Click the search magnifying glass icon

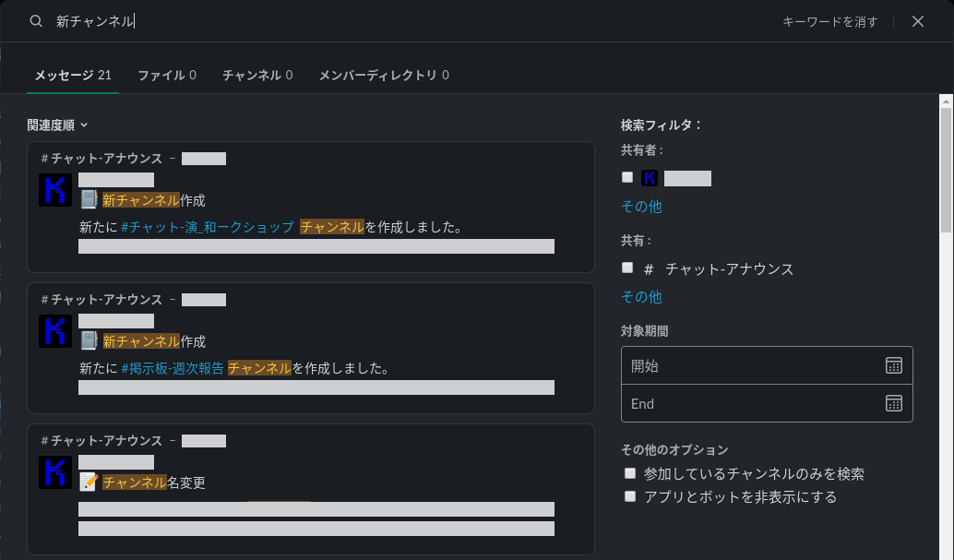(35, 20)
